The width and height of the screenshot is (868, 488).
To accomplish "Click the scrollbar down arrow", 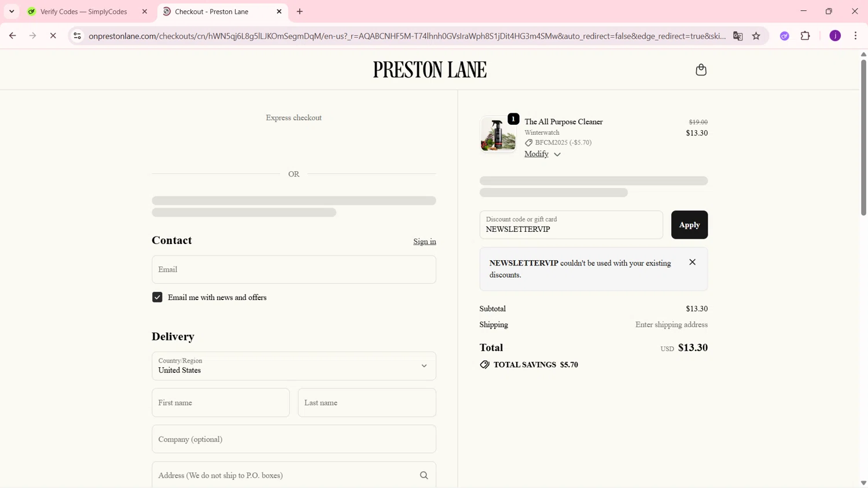I will click(x=863, y=483).
